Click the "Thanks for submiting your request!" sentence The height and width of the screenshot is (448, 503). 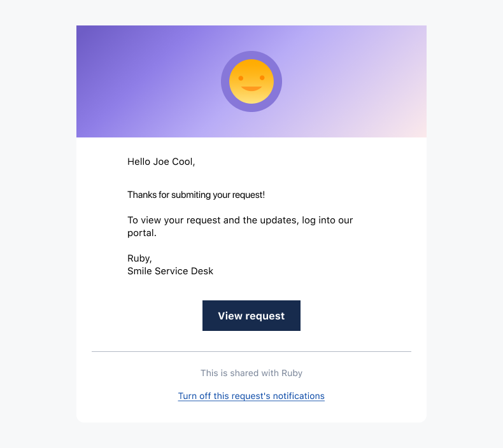(196, 195)
